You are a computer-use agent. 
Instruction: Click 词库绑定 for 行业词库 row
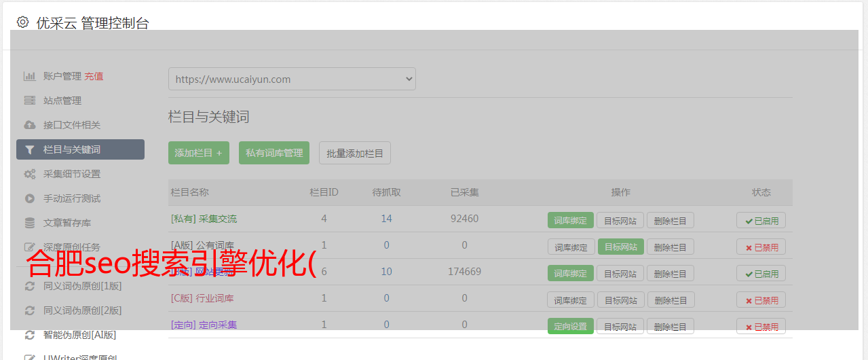571,300
